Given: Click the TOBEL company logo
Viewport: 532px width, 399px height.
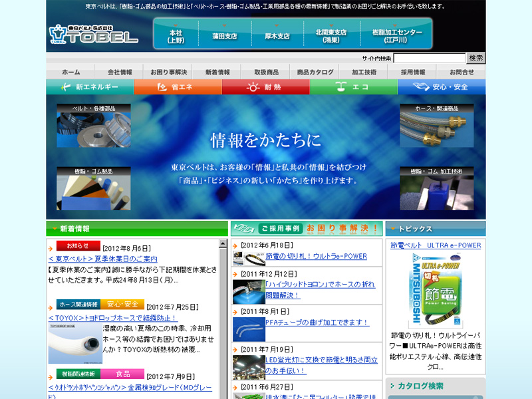Looking at the screenshot, I should click(93, 35).
